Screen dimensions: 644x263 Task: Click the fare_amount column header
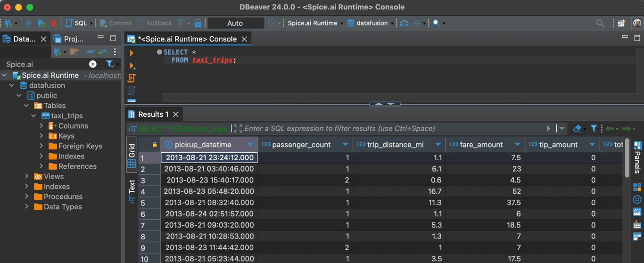(485, 145)
